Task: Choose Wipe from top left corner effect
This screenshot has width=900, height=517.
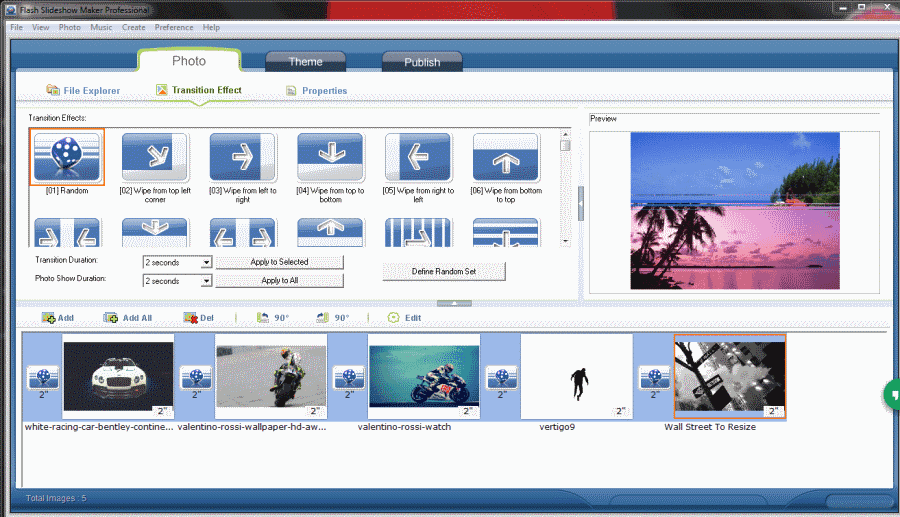Action: (x=155, y=157)
